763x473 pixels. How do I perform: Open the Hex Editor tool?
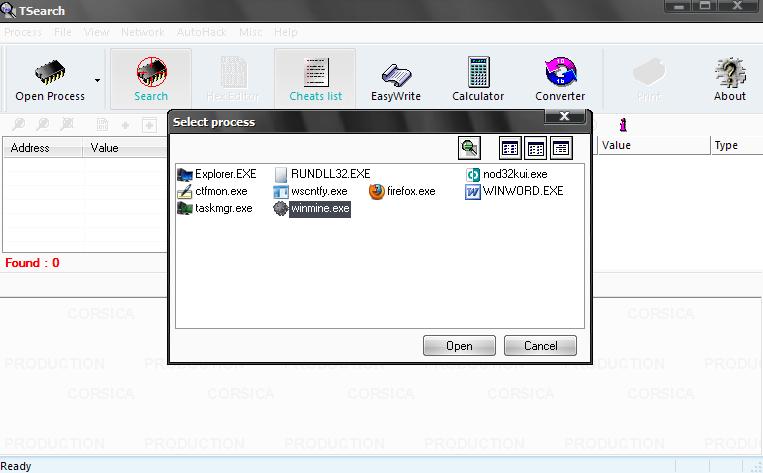click(x=233, y=79)
